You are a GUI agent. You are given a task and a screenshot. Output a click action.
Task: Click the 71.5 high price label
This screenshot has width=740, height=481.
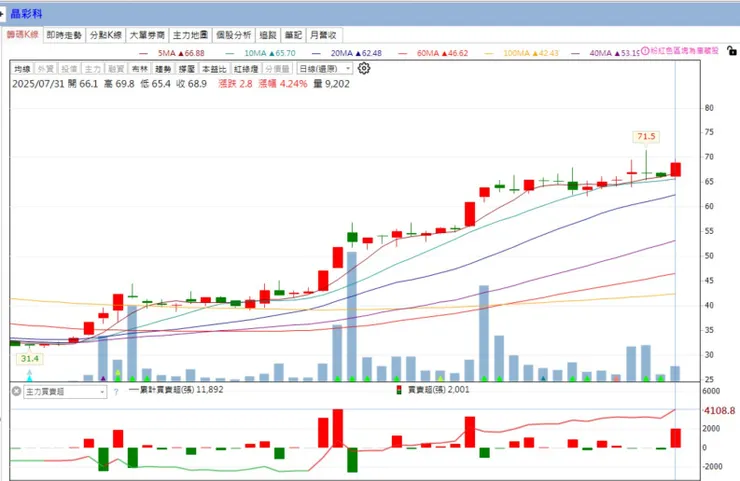coord(646,136)
